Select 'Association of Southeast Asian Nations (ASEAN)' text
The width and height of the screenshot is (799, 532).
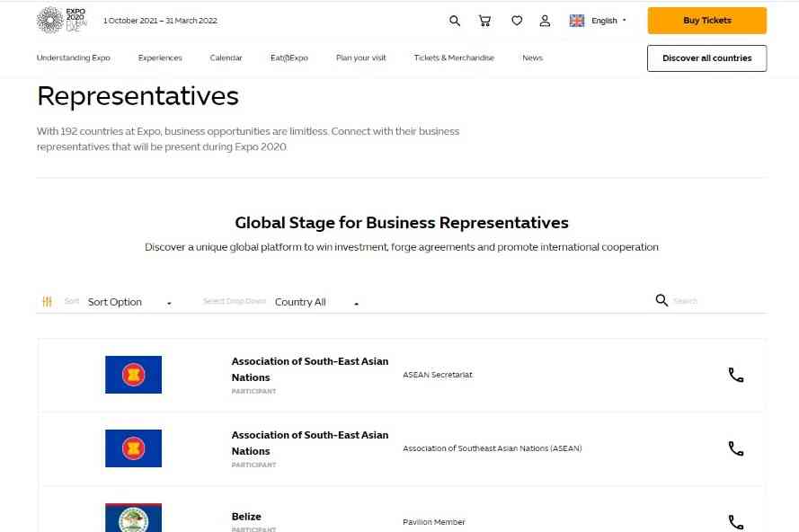pos(493,448)
